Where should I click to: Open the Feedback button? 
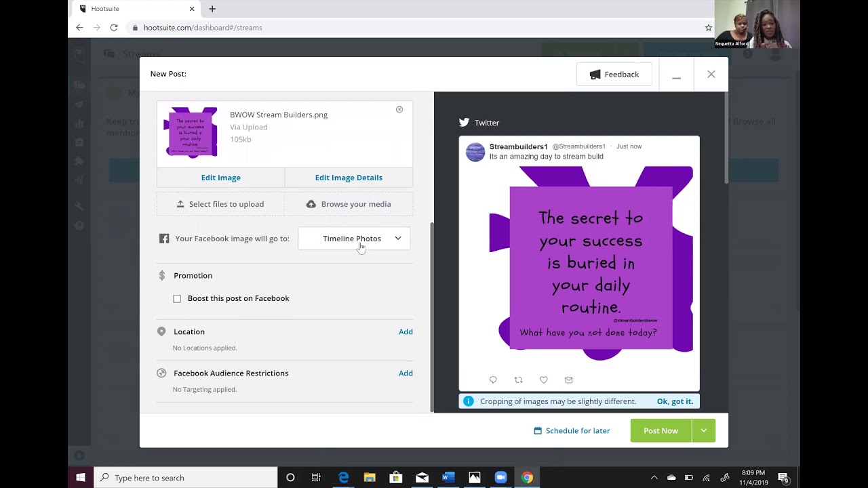pos(614,75)
